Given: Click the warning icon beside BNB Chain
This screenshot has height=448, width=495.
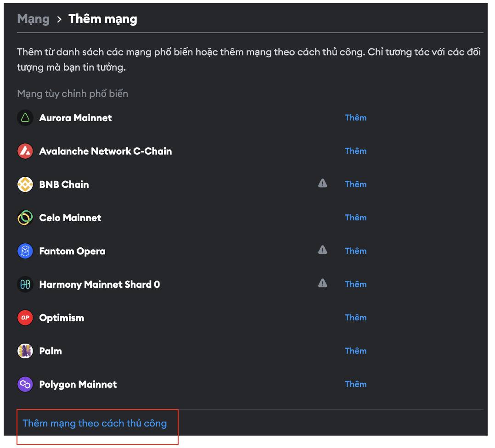Looking at the screenshot, I should point(322,183).
